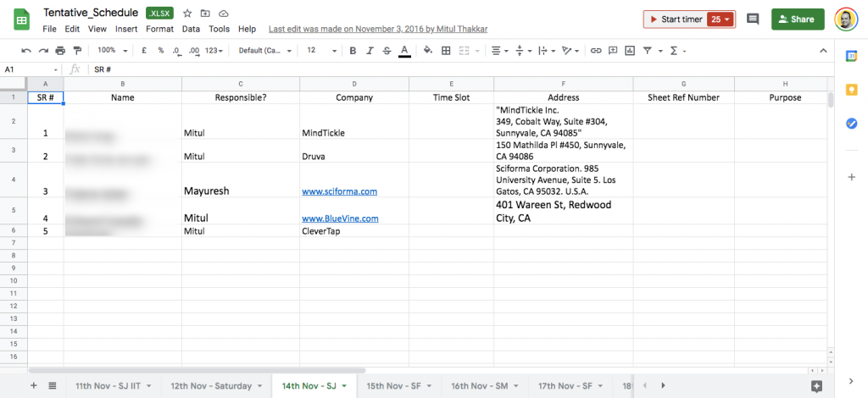Toggle italic formatting

click(370, 50)
